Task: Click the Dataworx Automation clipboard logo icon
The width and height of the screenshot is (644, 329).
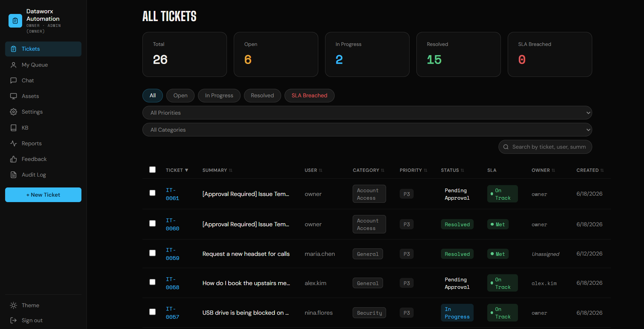Action: pyautogui.click(x=15, y=21)
